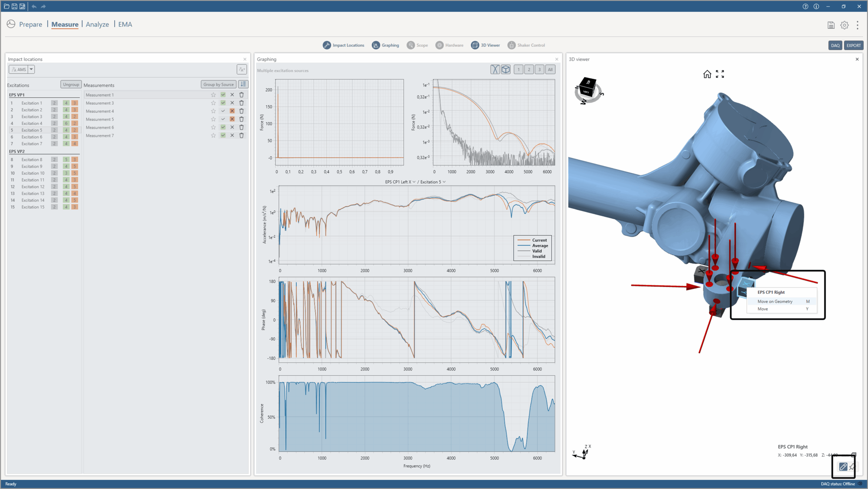Open the AMS dropdown arrow
This screenshot has height=489, width=868.
pyautogui.click(x=31, y=69)
